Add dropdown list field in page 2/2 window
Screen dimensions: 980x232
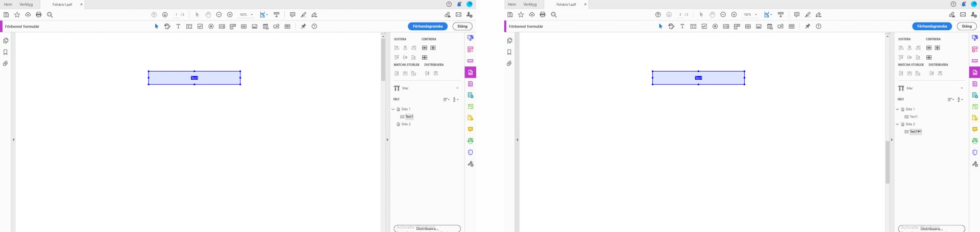point(737,27)
